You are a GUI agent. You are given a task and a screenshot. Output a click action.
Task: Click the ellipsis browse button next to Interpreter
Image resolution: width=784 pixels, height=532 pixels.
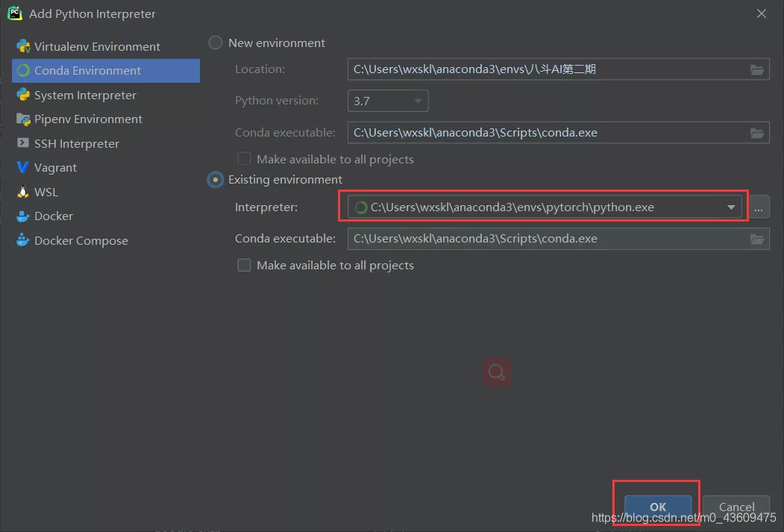click(759, 207)
